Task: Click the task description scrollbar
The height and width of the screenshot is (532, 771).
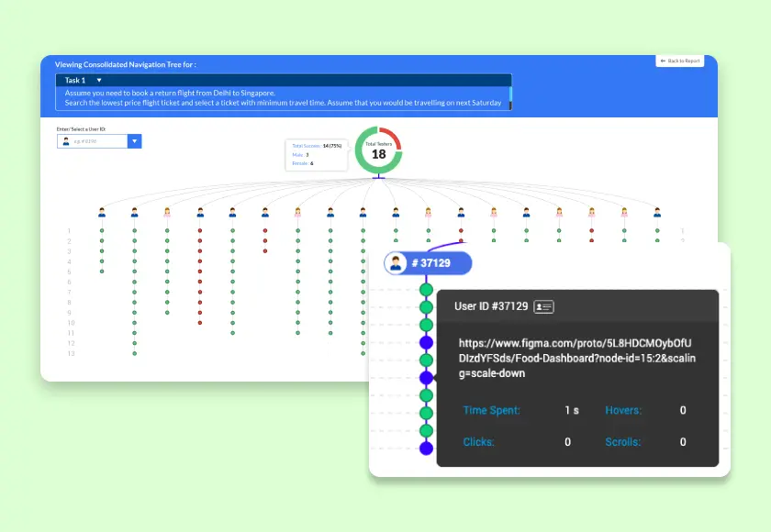Action: coord(510,94)
